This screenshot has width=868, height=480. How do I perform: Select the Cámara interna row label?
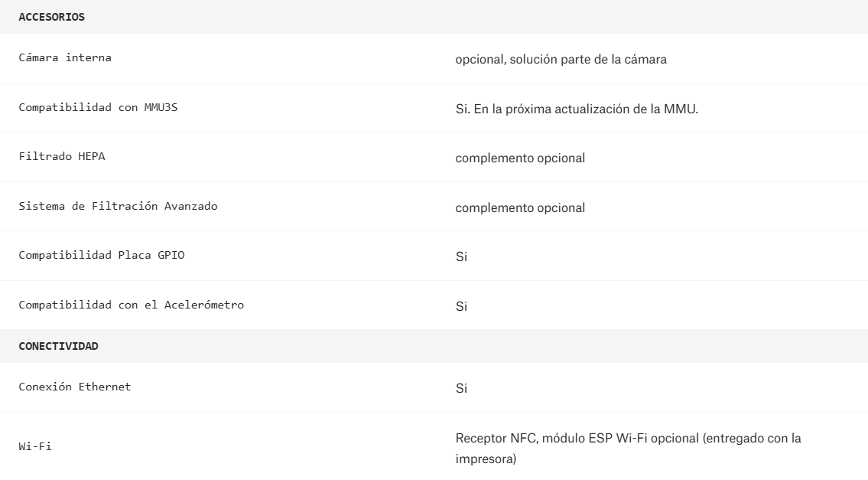pyautogui.click(x=65, y=59)
